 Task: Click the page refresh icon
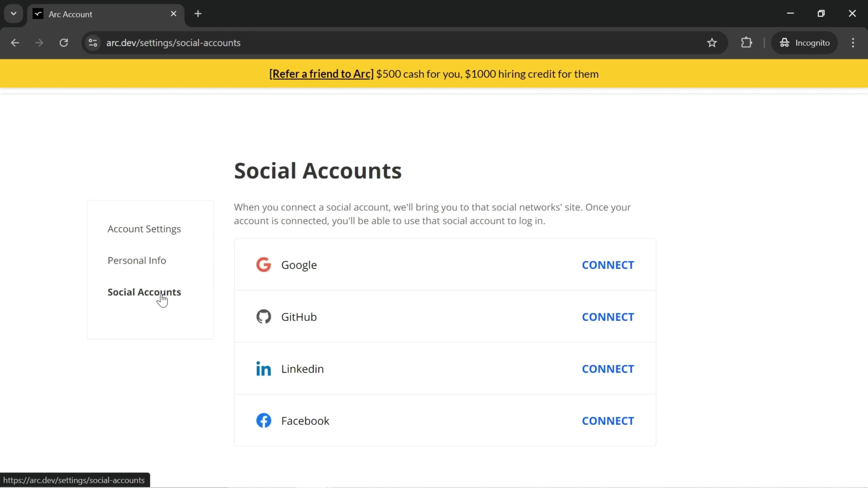coord(64,42)
